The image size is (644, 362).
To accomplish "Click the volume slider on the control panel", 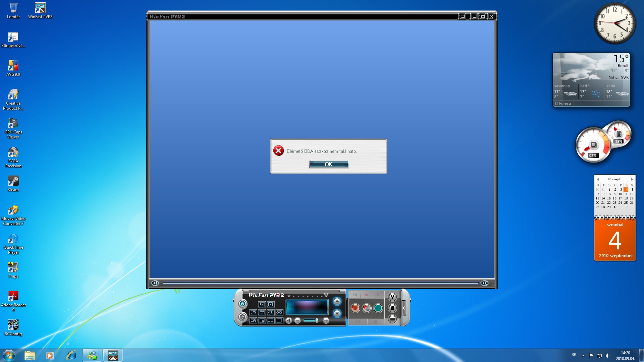I will 312,320.
